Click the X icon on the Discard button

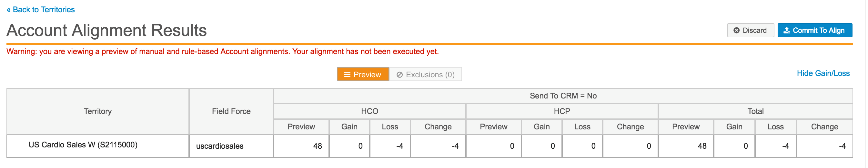[736, 31]
